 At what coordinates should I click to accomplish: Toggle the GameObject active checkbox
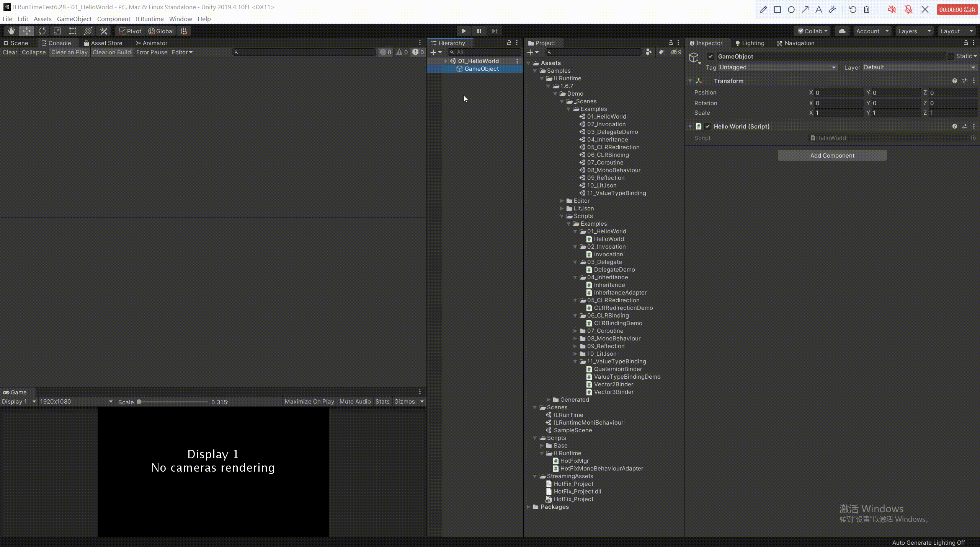pyautogui.click(x=710, y=56)
